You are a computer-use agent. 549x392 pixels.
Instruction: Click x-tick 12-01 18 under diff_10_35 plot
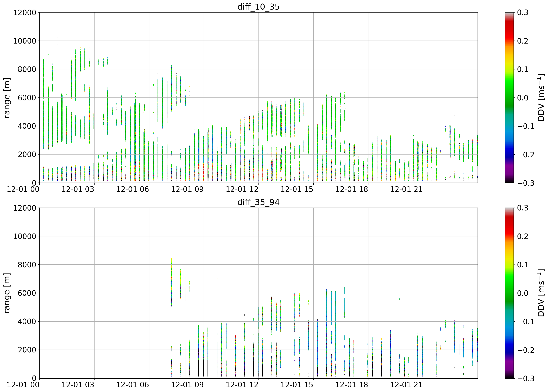tap(352, 189)
